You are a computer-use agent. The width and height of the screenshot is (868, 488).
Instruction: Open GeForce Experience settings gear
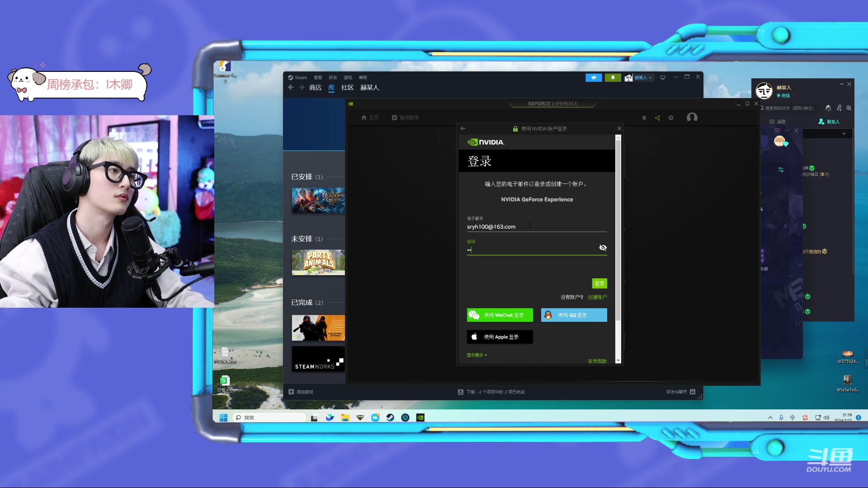(x=671, y=118)
